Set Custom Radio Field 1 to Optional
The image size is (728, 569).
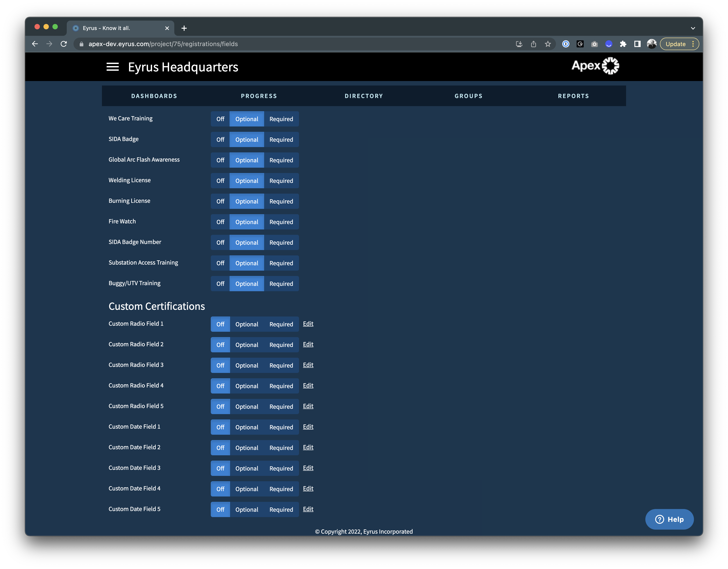click(x=247, y=324)
